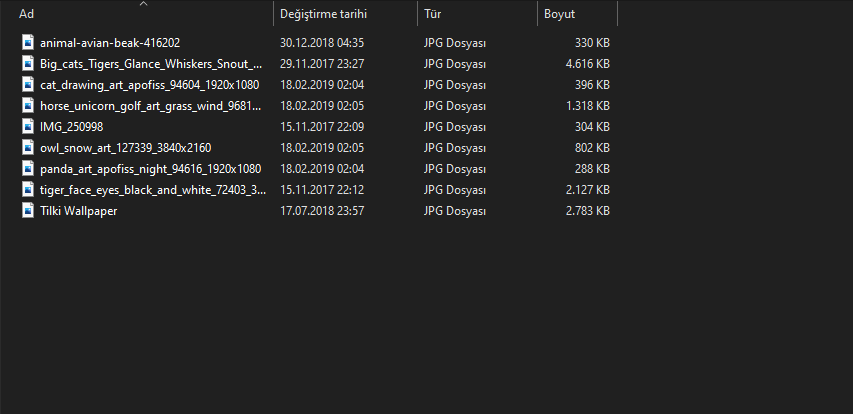
Task: Click the Big_cats_Tigers file icon
Action: point(27,64)
